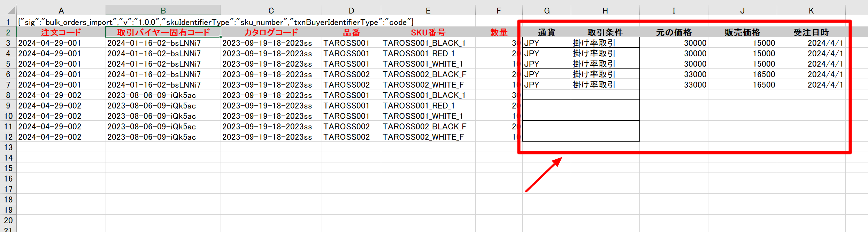Click the 取引条件 header cell

(605, 32)
